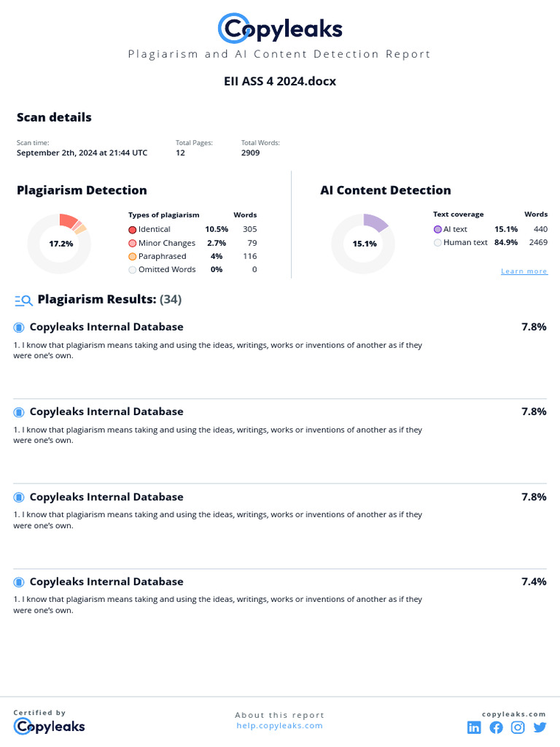Open the Facebook icon in footer
560x747 pixels.
[x=496, y=727]
